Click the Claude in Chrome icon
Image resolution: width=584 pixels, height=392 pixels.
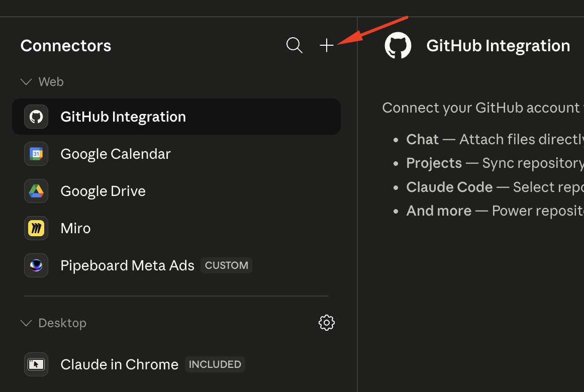(x=36, y=364)
